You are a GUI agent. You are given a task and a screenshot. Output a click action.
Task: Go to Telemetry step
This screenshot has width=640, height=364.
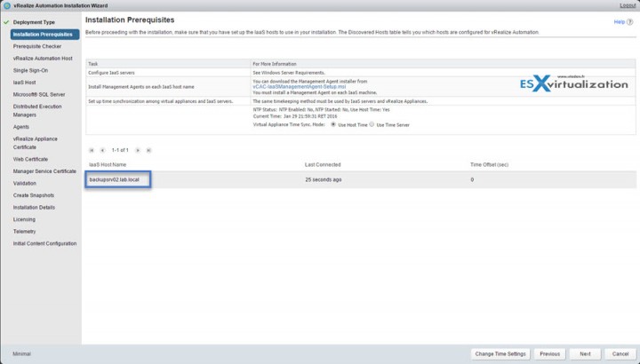click(25, 232)
